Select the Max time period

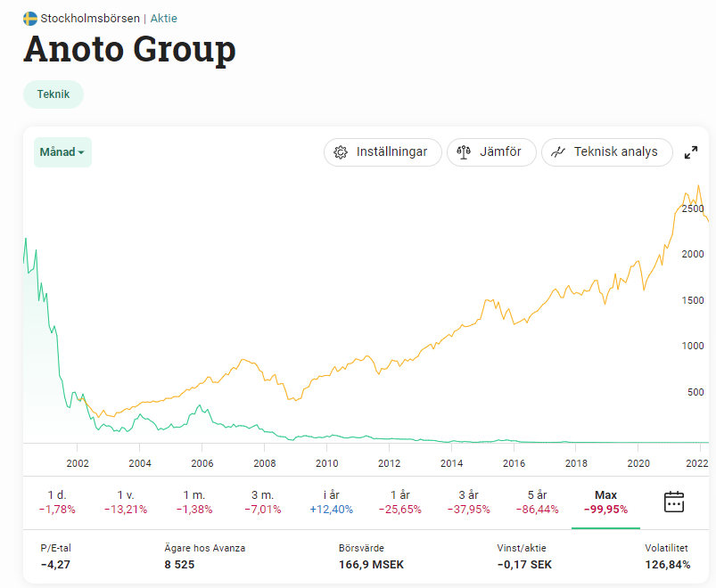pos(605,502)
